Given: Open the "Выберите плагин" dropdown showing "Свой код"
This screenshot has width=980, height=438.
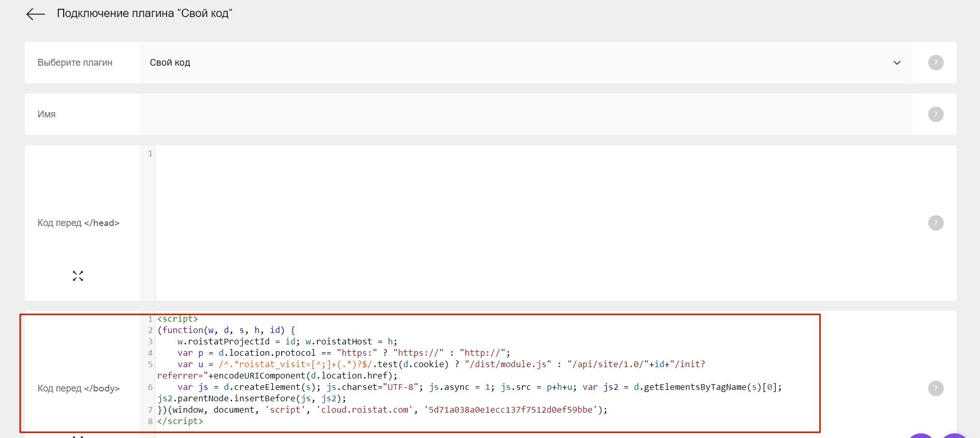Looking at the screenshot, I should click(x=525, y=63).
